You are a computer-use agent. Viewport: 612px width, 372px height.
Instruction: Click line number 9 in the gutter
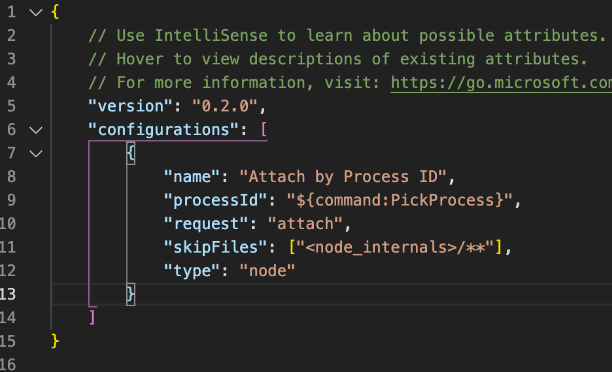click(x=11, y=200)
